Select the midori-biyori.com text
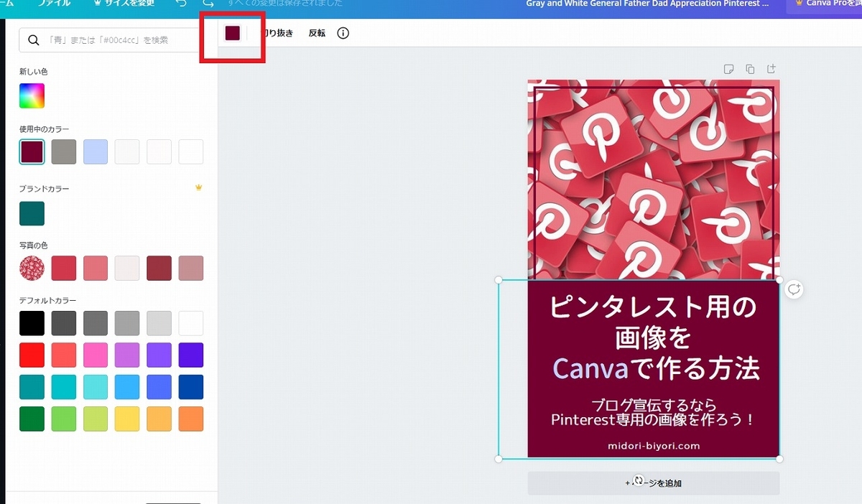 (654, 445)
